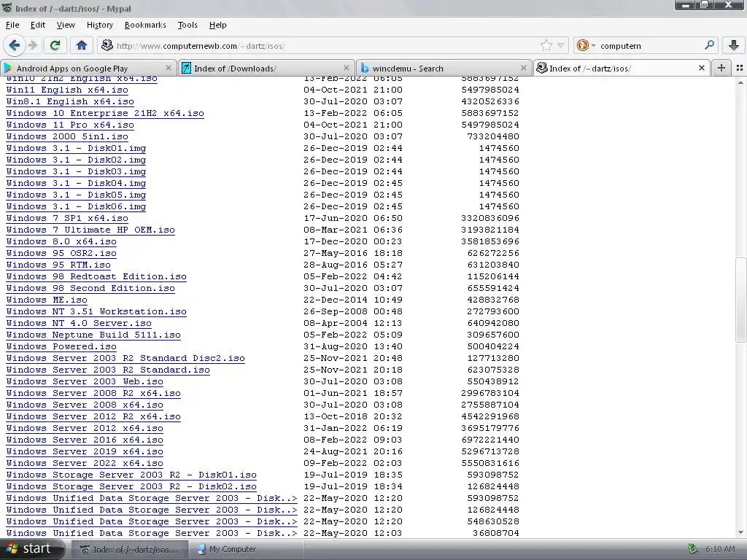Click the magnifier search icon

(709, 45)
